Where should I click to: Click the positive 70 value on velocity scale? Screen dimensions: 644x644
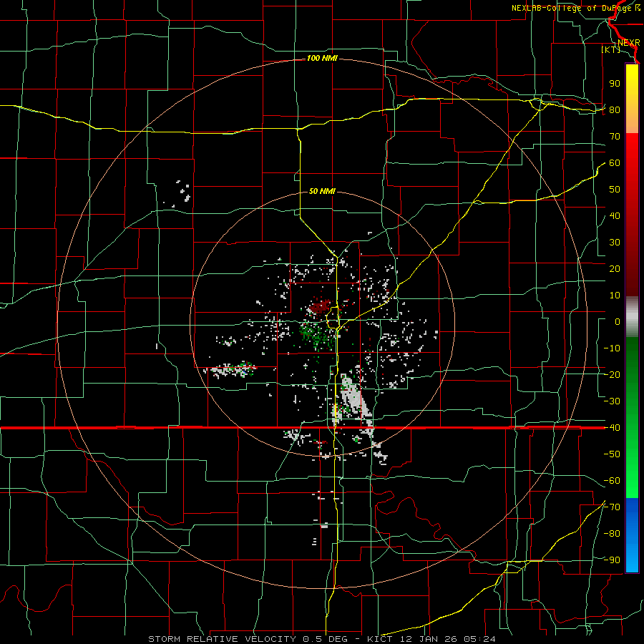[x=615, y=137]
